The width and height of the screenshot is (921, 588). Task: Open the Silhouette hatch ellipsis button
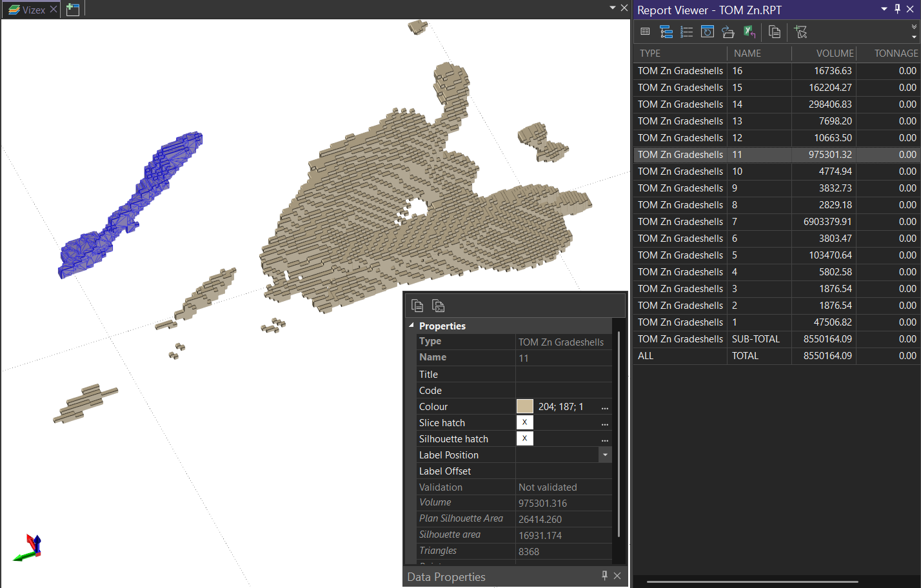(x=605, y=439)
